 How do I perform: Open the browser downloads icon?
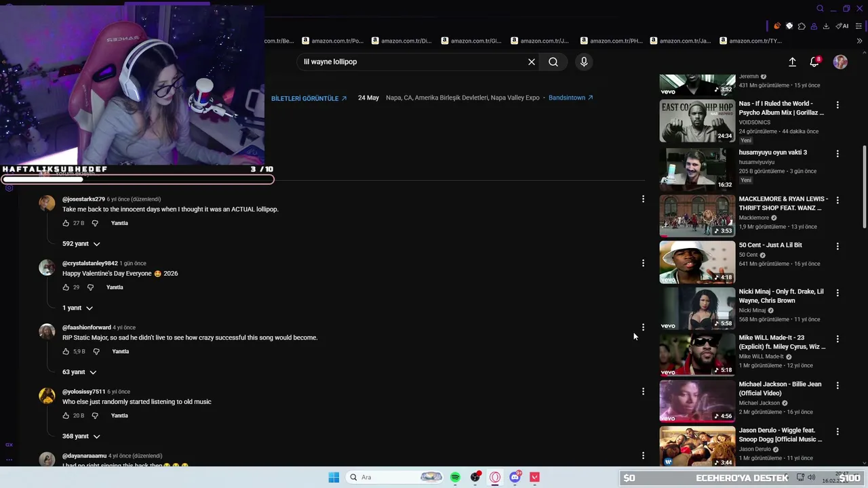point(826,26)
